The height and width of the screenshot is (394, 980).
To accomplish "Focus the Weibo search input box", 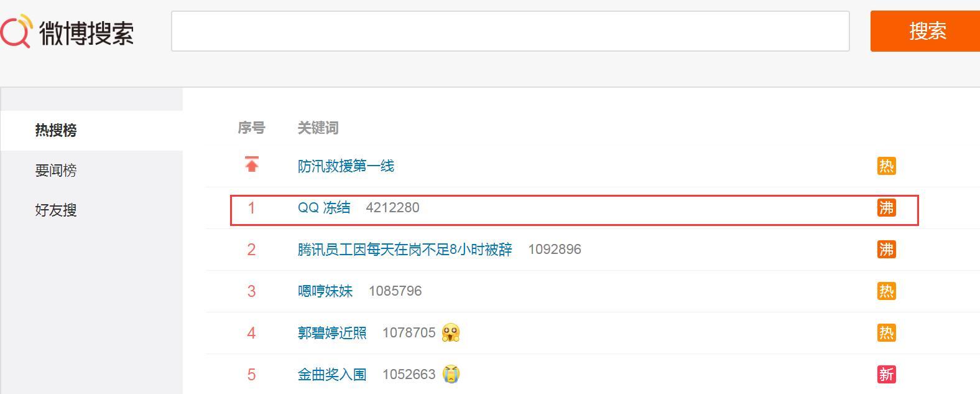I will (511, 31).
